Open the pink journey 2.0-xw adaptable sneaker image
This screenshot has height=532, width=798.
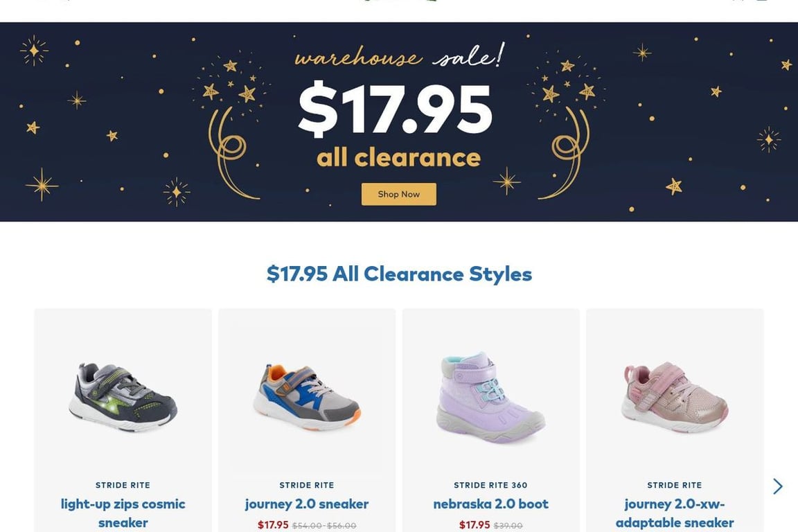[674, 396]
